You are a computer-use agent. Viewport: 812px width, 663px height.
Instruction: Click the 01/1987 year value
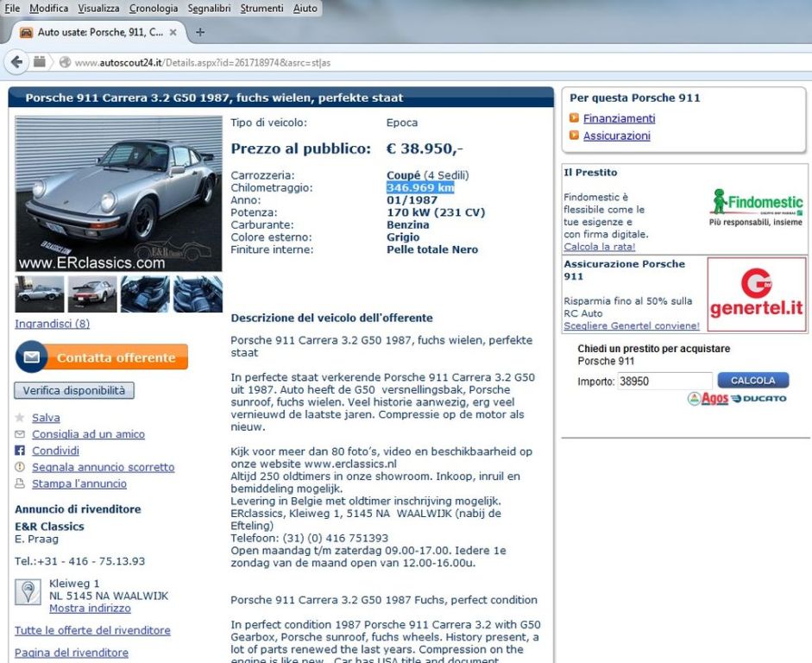coord(412,200)
